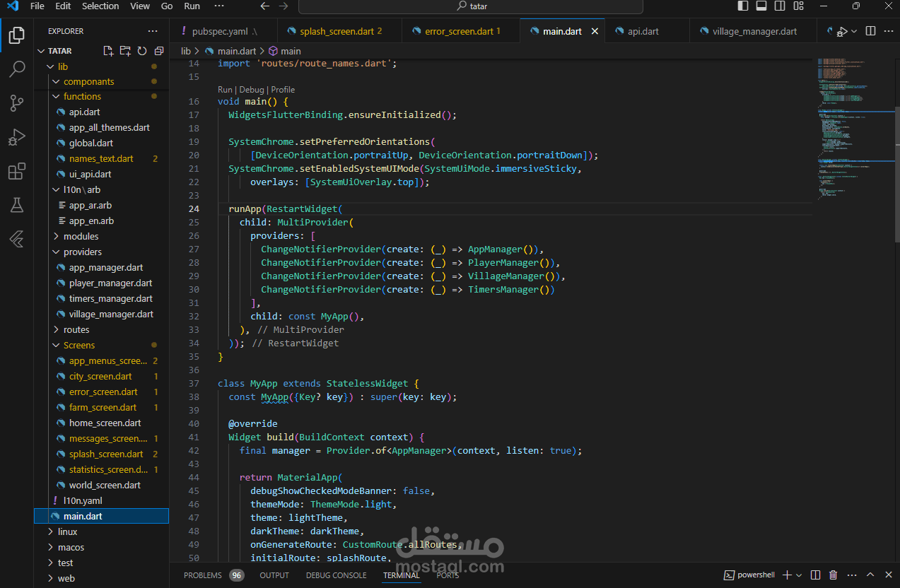The height and width of the screenshot is (588, 900).
Task: Open launch profile dropdown beside new terminal
Action: point(800,575)
